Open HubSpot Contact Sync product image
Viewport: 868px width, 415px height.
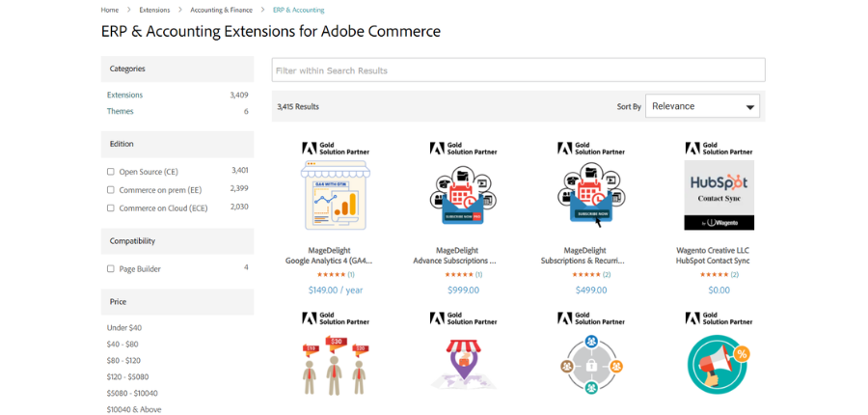pyautogui.click(x=719, y=195)
